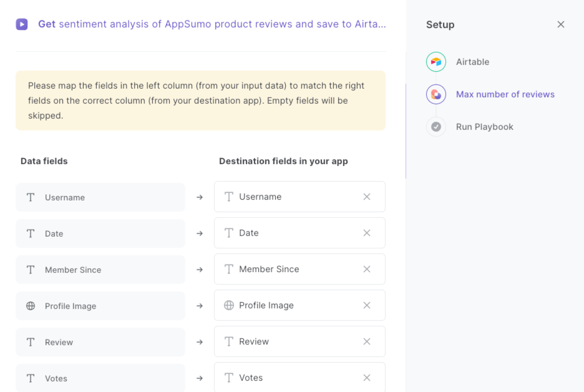Screen dimensions: 584x392
Task: Click the Setup panel heading
Action: [x=440, y=24]
